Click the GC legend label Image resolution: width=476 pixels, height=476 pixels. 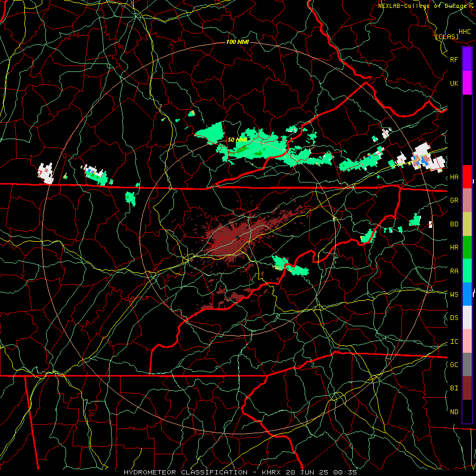(x=454, y=364)
